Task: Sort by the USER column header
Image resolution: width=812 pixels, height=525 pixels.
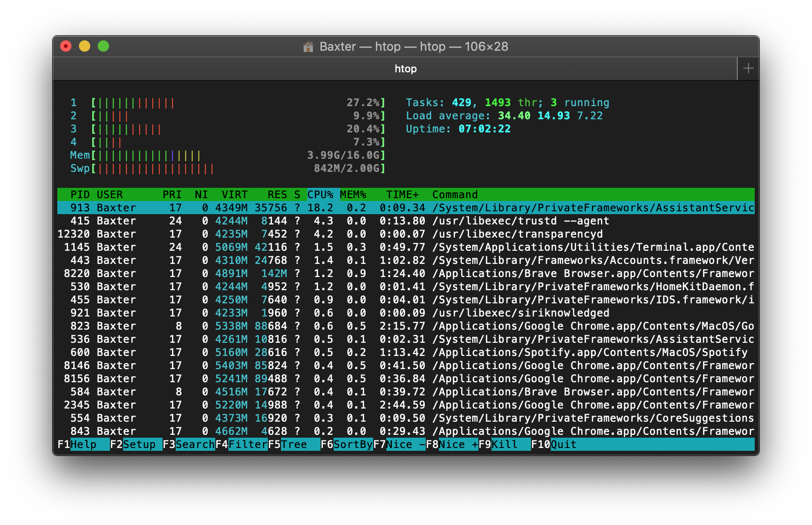Action: pos(109,194)
